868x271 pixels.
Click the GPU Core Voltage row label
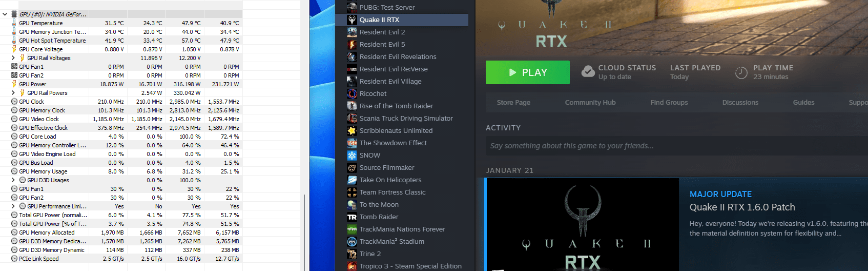click(41, 49)
